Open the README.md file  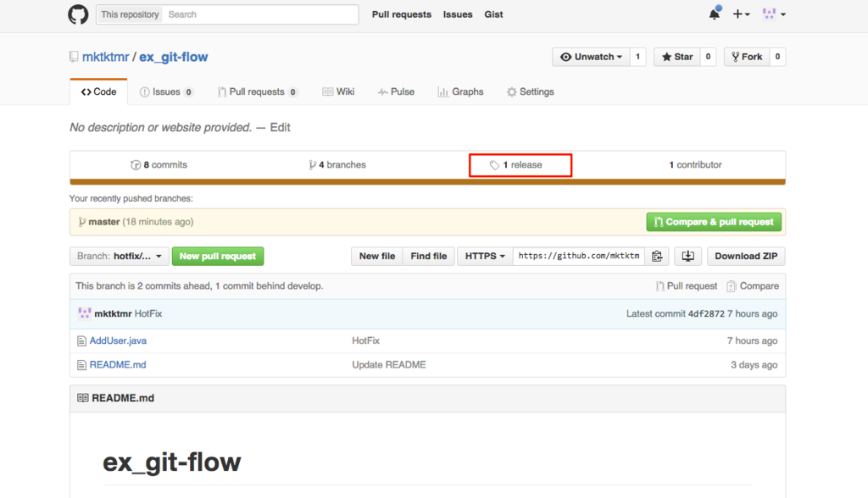coord(118,365)
